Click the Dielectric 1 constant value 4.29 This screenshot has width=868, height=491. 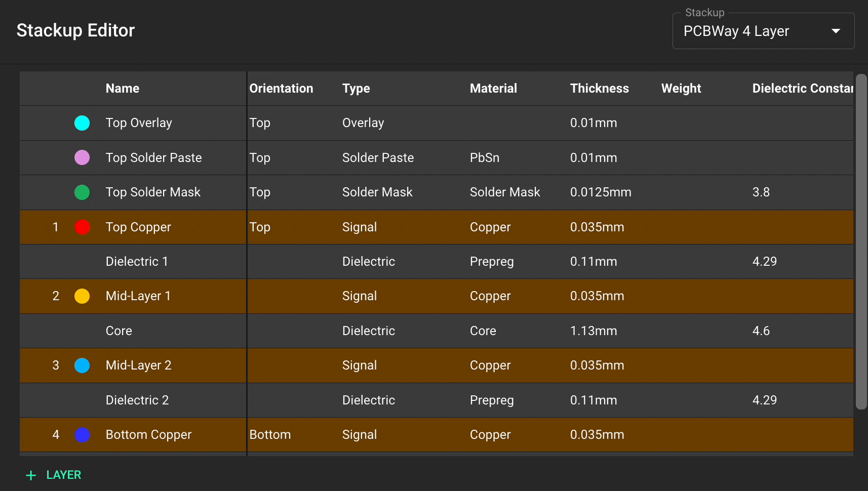[765, 261]
